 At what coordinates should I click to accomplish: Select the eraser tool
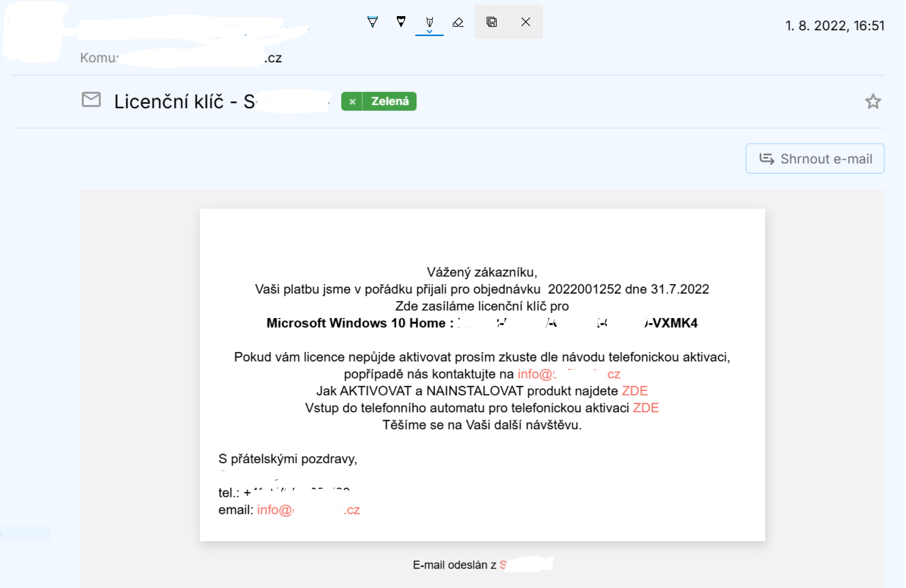coord(458,22)
